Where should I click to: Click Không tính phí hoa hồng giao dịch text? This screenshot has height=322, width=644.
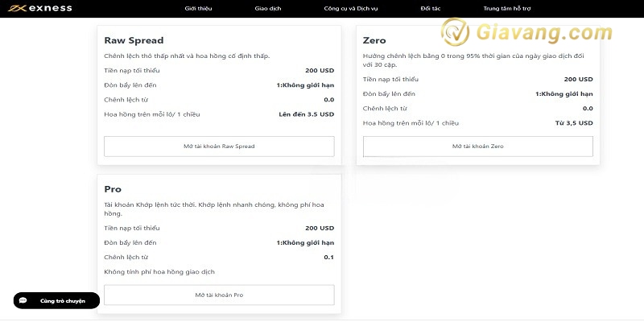tap(159, 272)
